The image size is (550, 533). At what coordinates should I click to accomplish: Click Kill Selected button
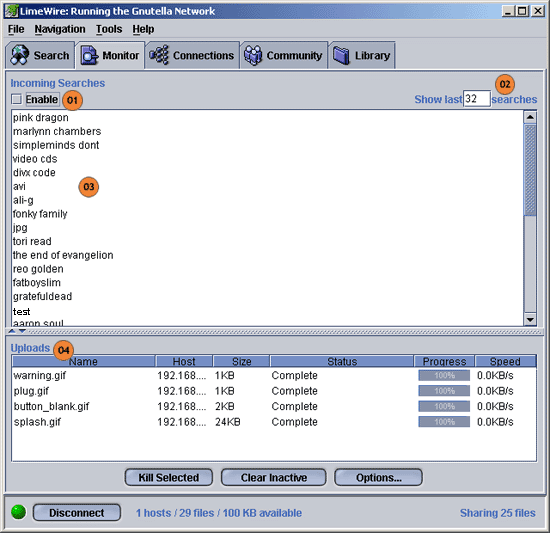click(169, 477)
